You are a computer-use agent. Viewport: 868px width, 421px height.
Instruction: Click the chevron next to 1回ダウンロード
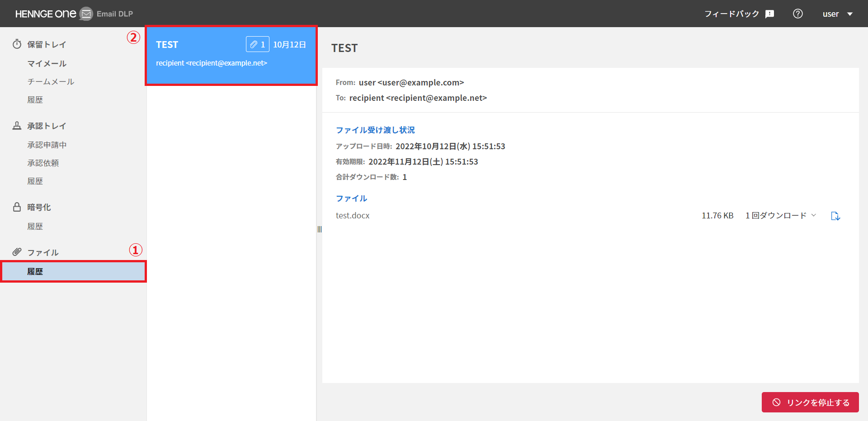[814, 215]
